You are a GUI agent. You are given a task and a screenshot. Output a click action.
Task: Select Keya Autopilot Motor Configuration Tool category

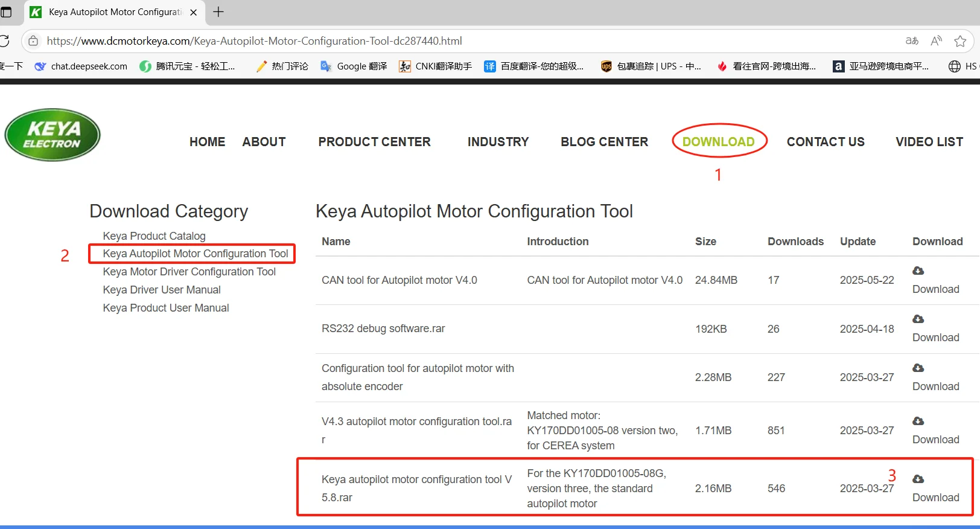(196, 254)
